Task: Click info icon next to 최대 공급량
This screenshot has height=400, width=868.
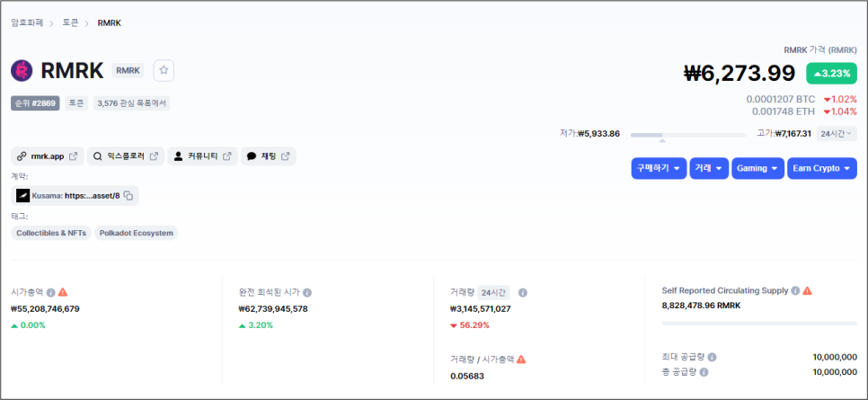Action: tap(712, 357)
